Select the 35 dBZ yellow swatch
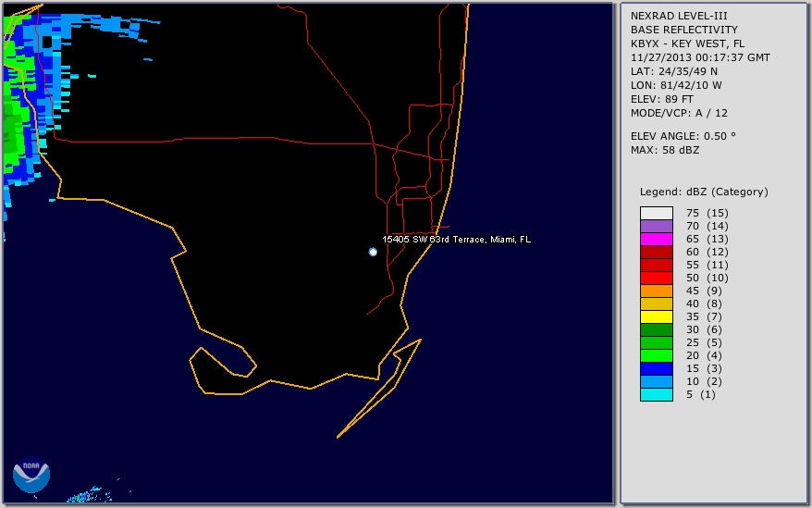This screenshot has width=812, height=508. [657, 316]
